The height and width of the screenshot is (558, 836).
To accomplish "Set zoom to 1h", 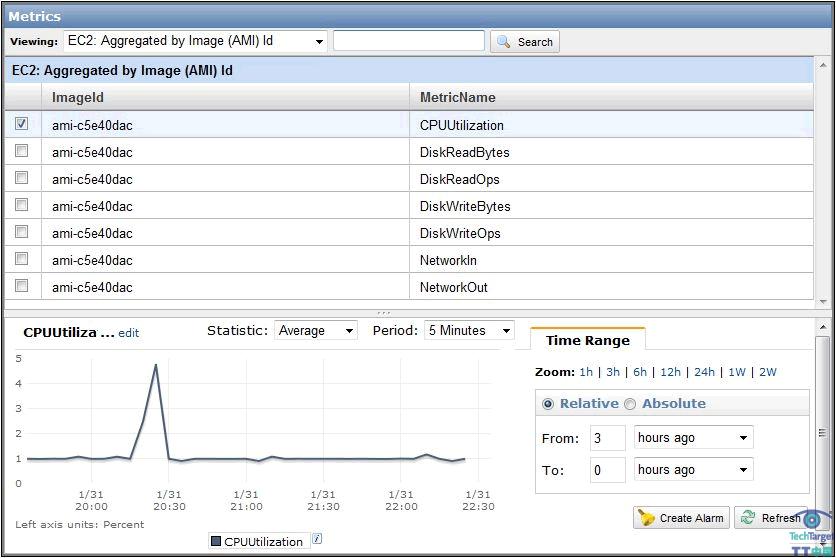I will click(586, 372).
